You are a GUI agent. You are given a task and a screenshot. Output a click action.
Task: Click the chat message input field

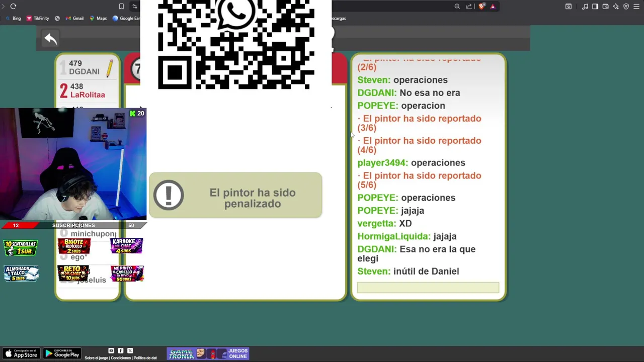pyautogui.click(x=428, y=288)
